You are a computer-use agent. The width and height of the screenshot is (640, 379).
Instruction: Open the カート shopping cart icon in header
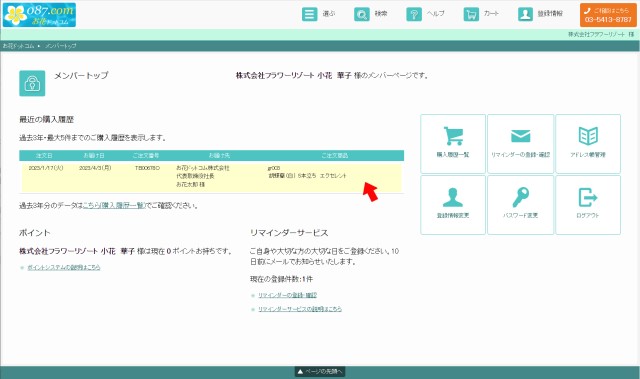pyautogui.click(x=471, y=14)
